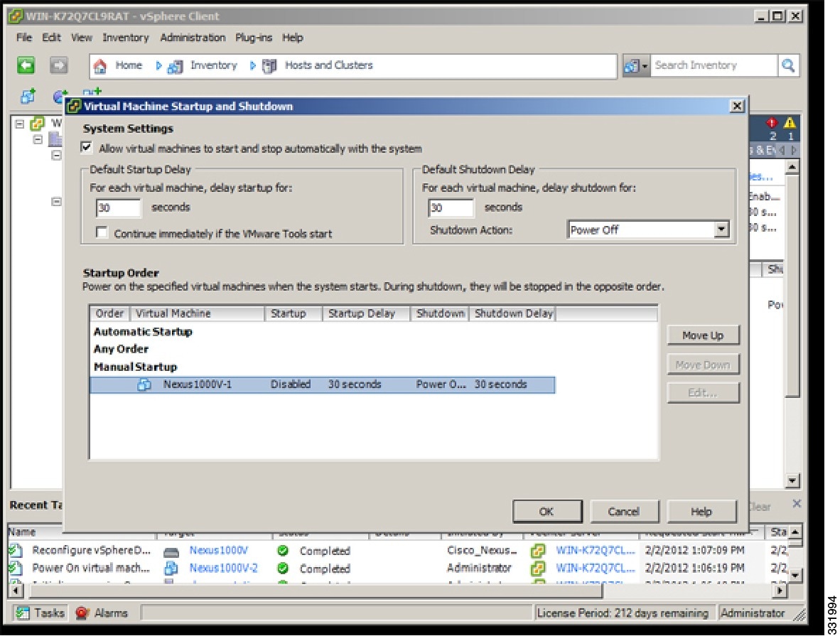Open the Administration menu
The width and height of the screenshot is (840, 636).
pos(193,38)
